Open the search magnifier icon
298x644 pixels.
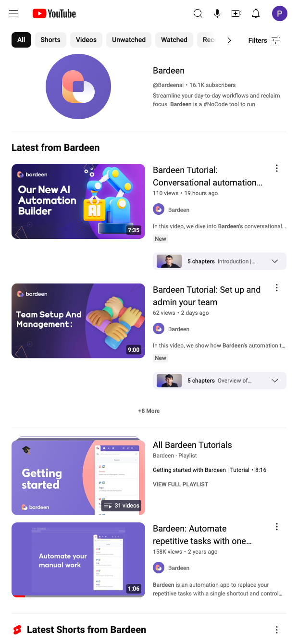click(198, 13)
